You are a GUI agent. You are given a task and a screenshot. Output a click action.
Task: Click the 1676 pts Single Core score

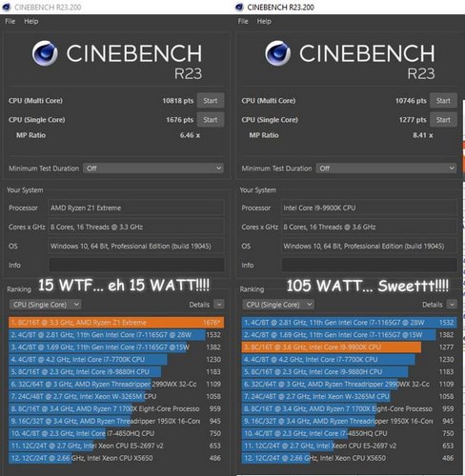coord(180,120)
